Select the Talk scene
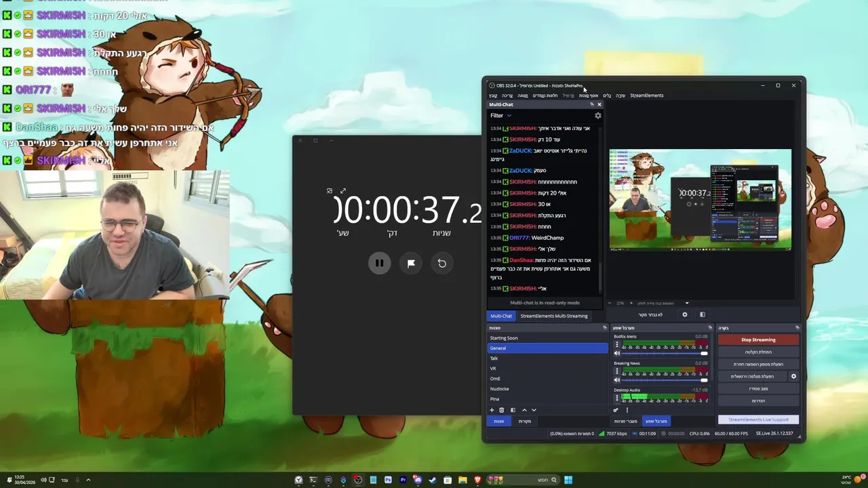 548,359
